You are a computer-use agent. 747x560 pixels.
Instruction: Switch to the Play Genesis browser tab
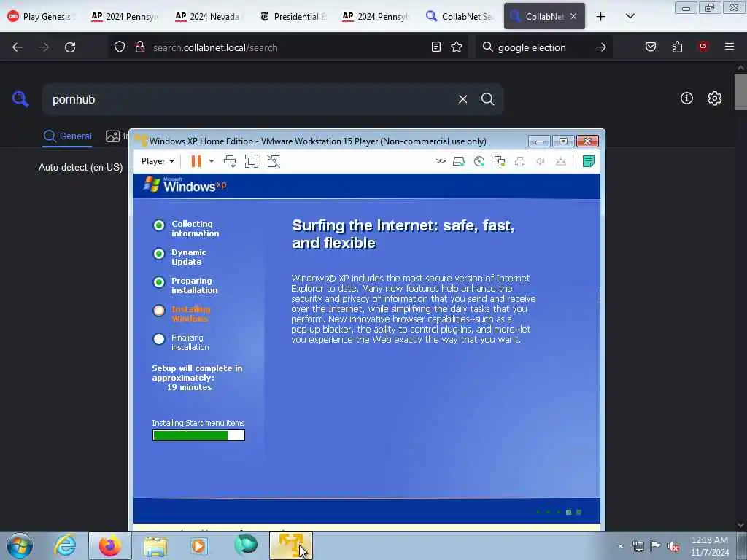click(41, 16)
